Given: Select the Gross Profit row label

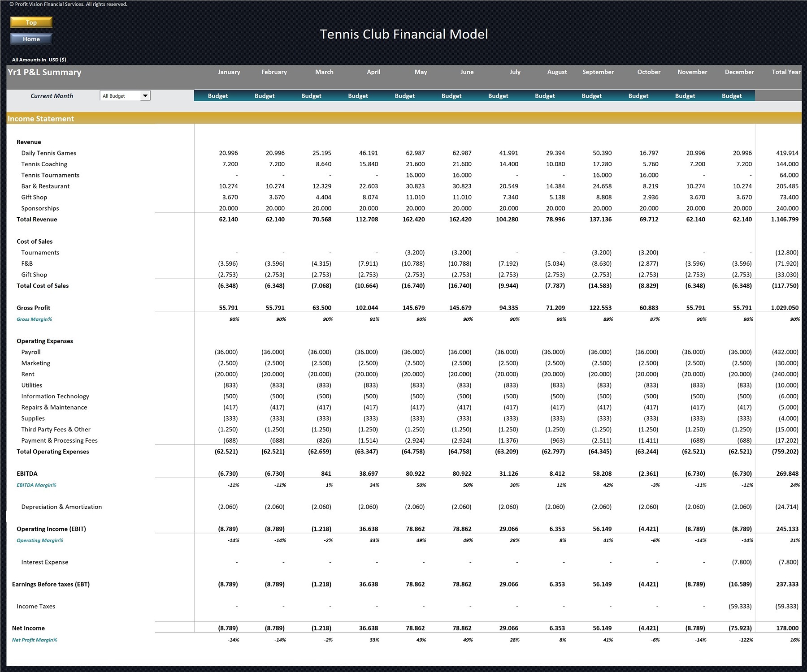Looking at the screenshot, I should (x=33, y=308).
